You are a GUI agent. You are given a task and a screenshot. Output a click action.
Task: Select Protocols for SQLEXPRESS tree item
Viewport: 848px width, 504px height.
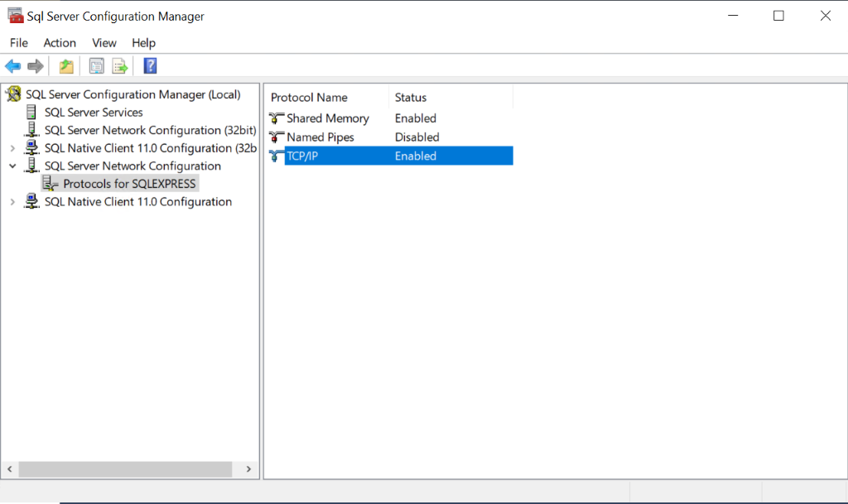pos(129,184)
